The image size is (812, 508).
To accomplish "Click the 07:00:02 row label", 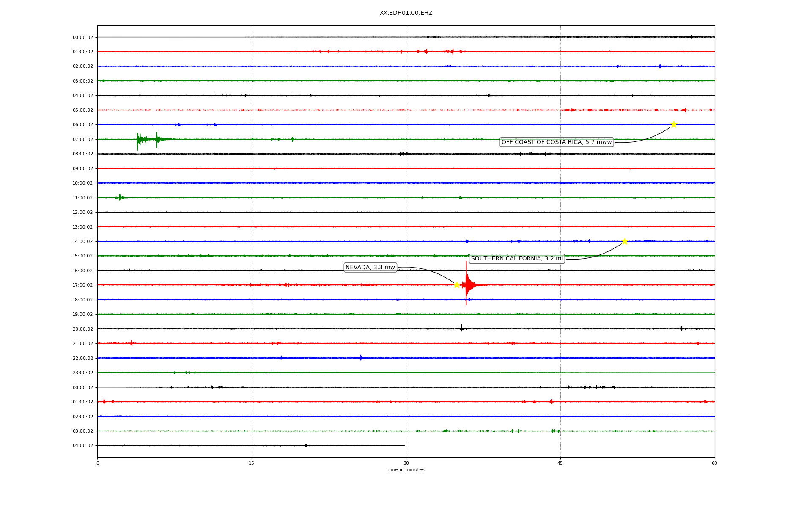I will pyautogui.click(x=83, y=139).
